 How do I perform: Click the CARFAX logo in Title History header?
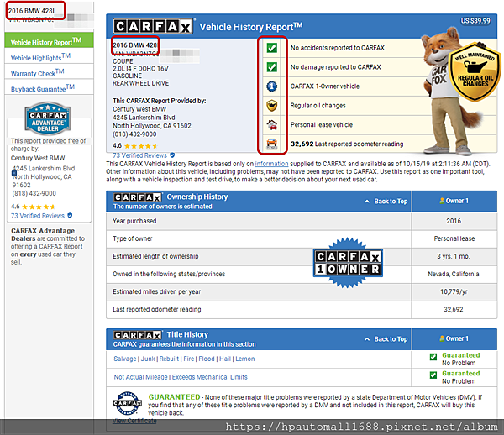pyautogui.click(x=137, y=335)
